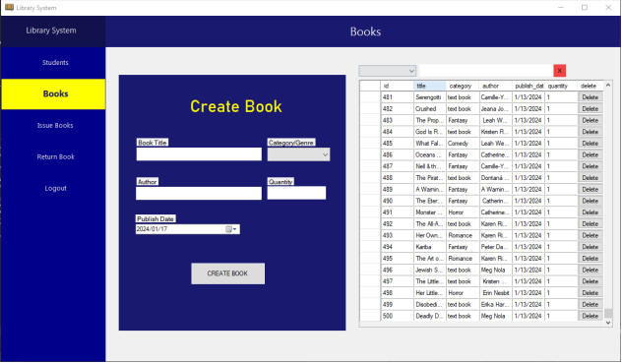Select id cell '488'
This screenshot has height=364, width=622.
(x=397, y=178)
